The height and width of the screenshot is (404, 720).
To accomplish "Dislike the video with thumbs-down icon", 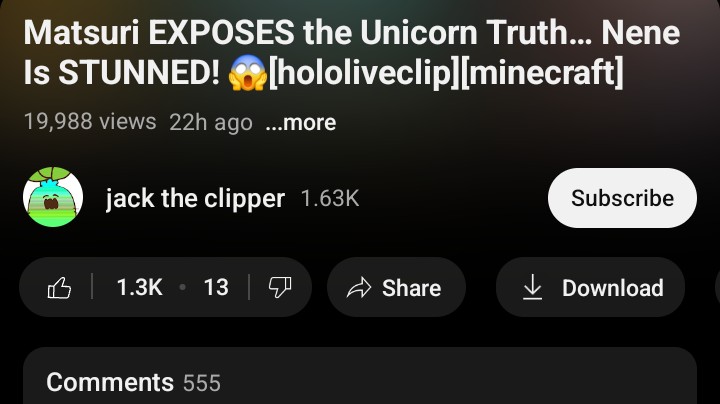I will pyautogui.click(x=280, y=288).
